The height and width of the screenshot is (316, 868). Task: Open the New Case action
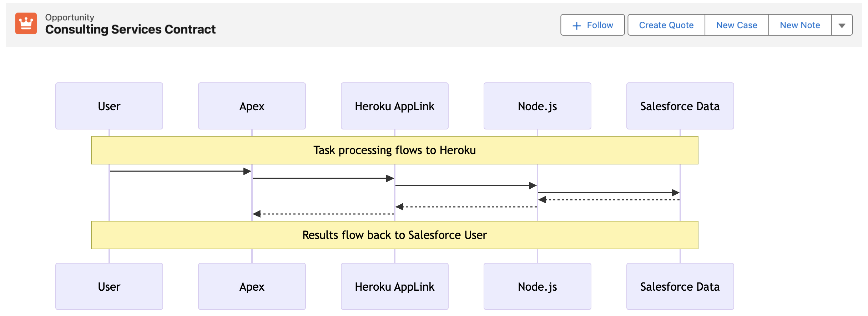coord(736,25)
